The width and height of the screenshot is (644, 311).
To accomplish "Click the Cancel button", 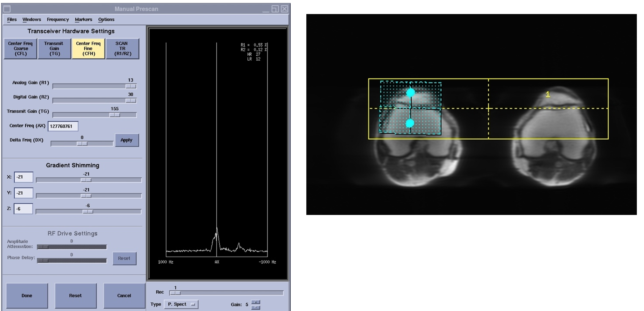I will (x=124, y=295).
